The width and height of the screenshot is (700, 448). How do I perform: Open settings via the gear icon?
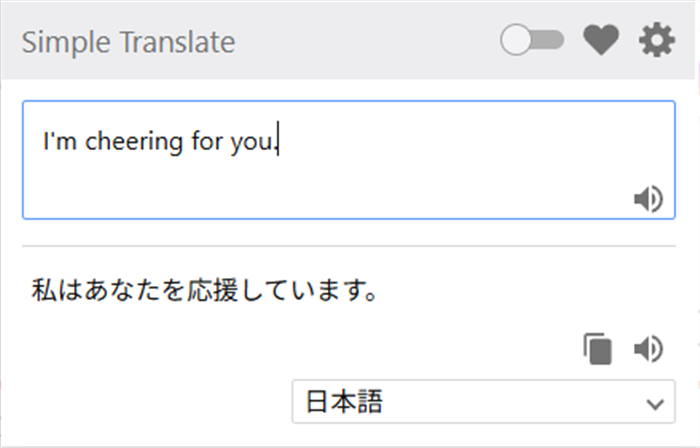[x=657, y=41]
